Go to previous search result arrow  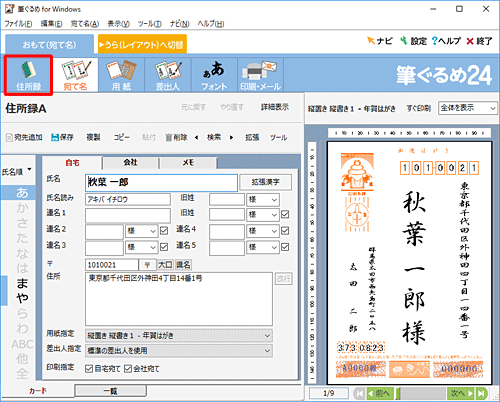tap(196, 137)
